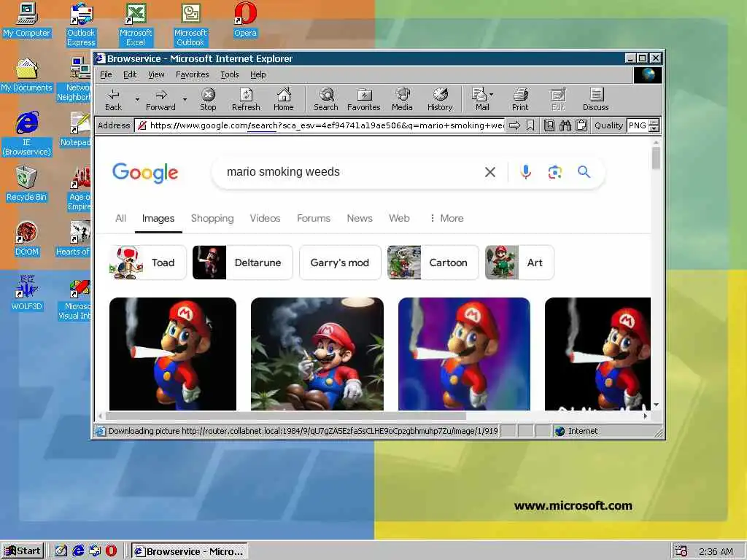Expand the More search filters menu

click(446, 218)
